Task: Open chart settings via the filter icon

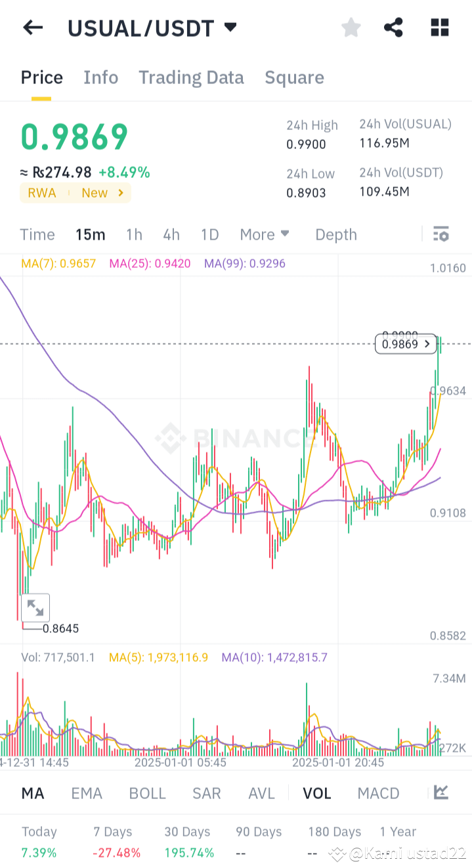Action: pyautogui.click(x=440, y=234)
